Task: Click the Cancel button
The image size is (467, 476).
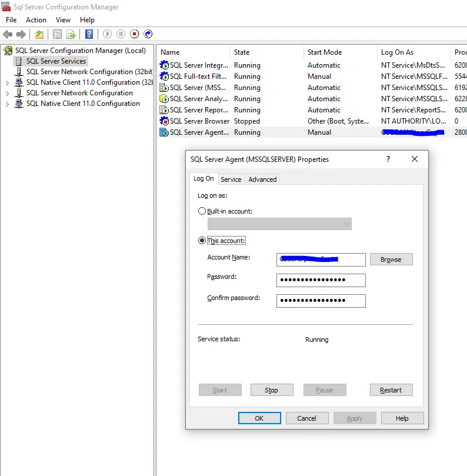Action: 307,418
